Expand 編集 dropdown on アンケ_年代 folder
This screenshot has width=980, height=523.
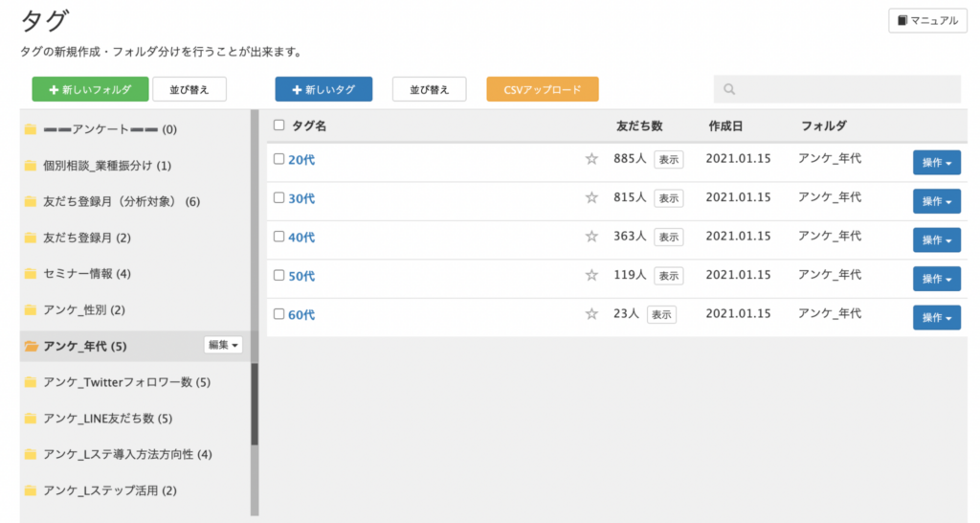[224, 345]
